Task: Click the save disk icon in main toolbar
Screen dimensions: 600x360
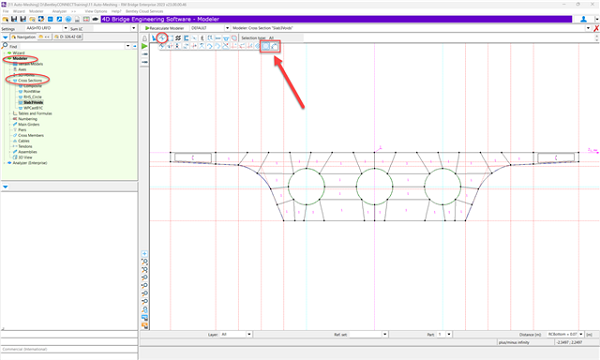Action: [x=14, y=19]
